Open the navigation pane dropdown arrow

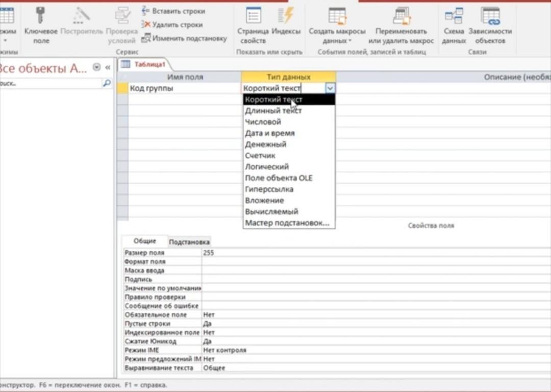coord(96,67)
